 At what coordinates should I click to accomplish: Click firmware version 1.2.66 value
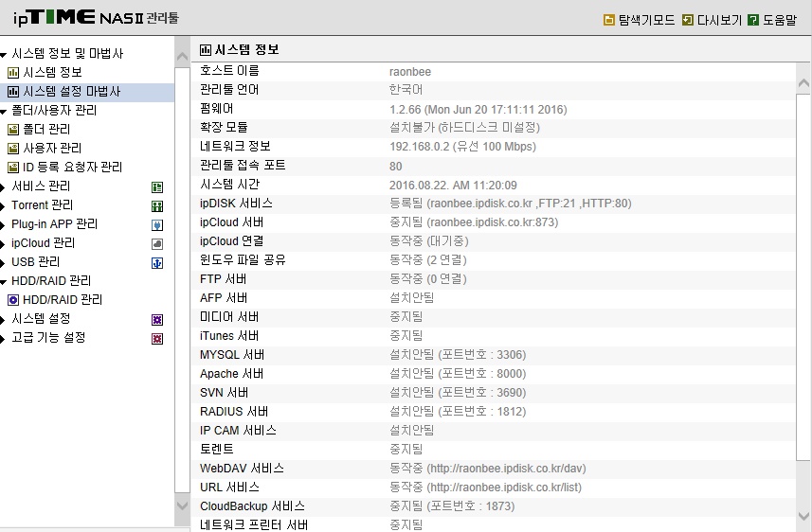(478, 109)
